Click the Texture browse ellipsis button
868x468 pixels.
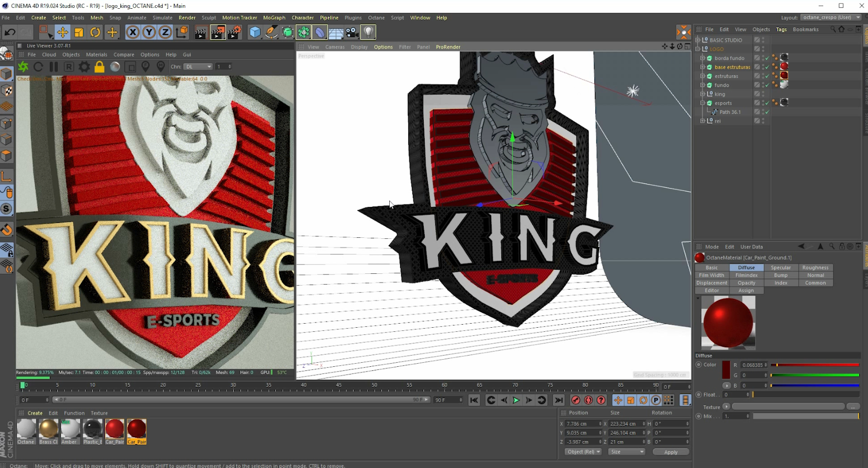tap(853, 407)
